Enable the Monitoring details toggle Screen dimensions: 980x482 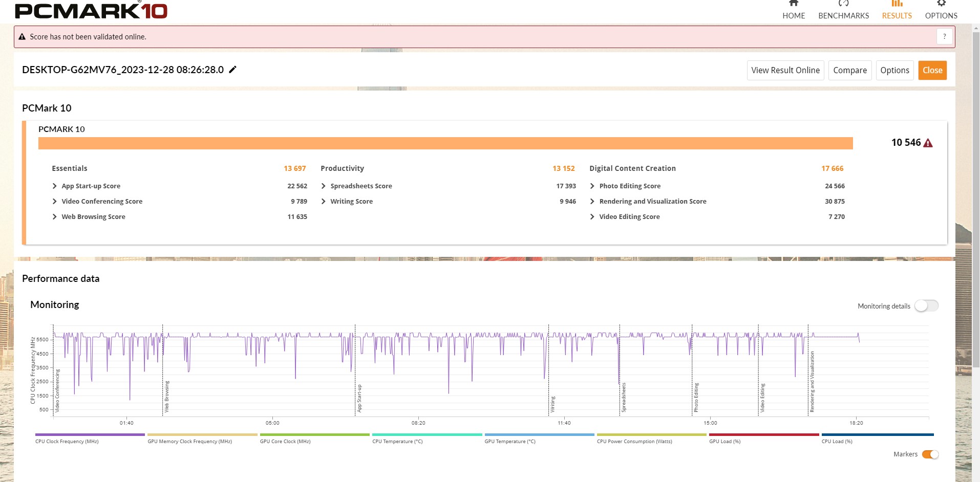click(x=926, y=306)
